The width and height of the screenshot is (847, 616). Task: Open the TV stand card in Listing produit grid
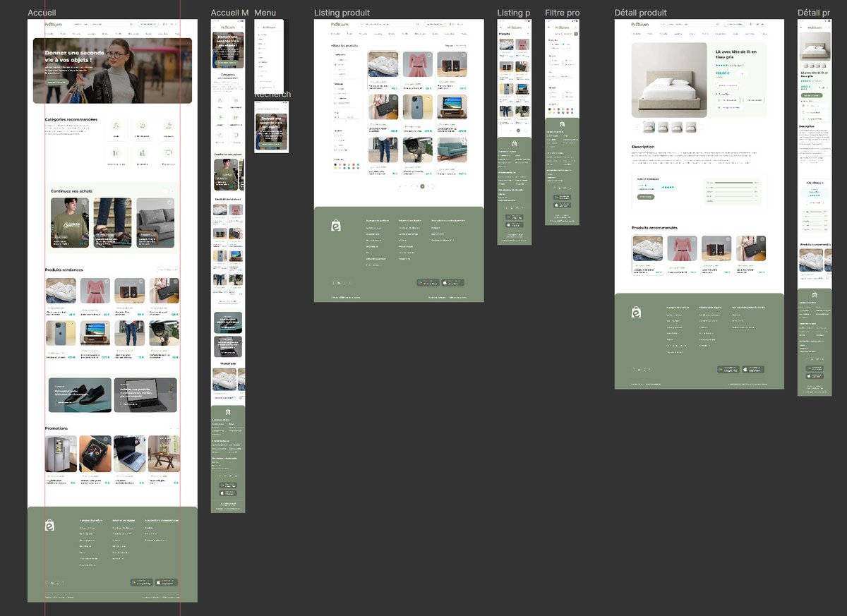coord(452,114)
